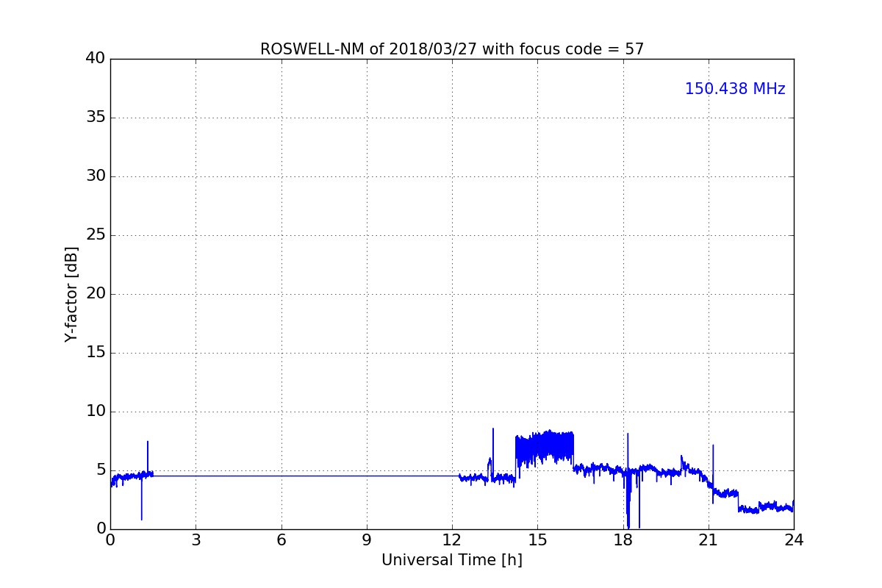Click x-axis tick label 6
The image size is (882, 588).
pos(281,540)
